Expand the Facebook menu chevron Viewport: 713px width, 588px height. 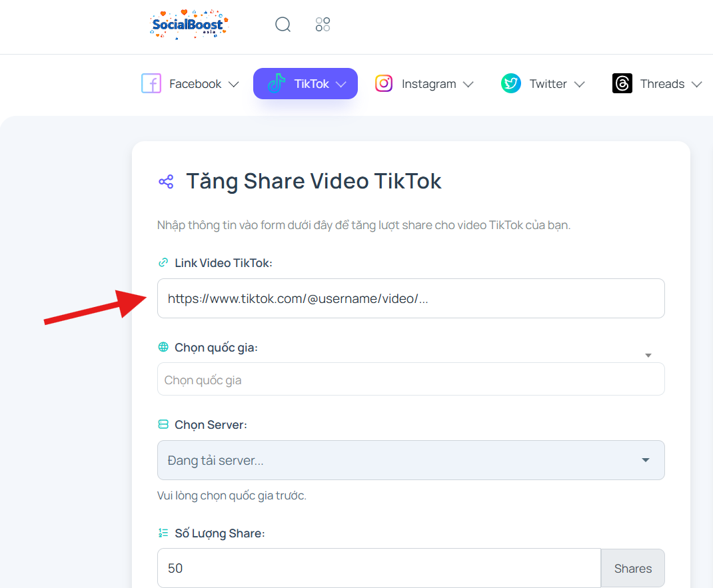tap(234, 85)
